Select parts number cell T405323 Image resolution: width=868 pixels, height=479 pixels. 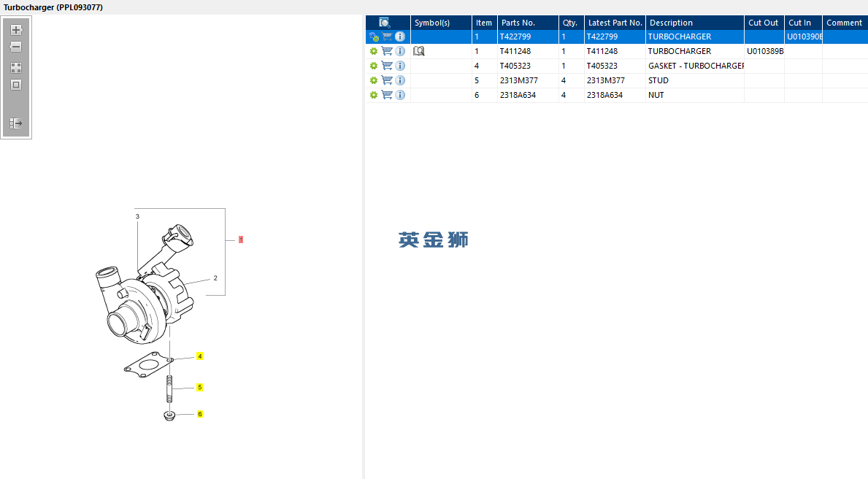(x=528, y=65)
